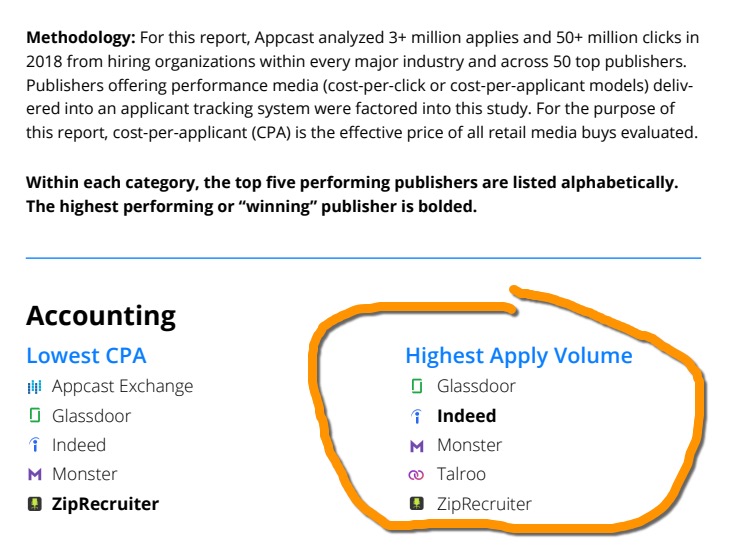The image size is (756, 555).
Task: Click the Indeed icon under Highest Apply Volume
Action: coord(417,416)
